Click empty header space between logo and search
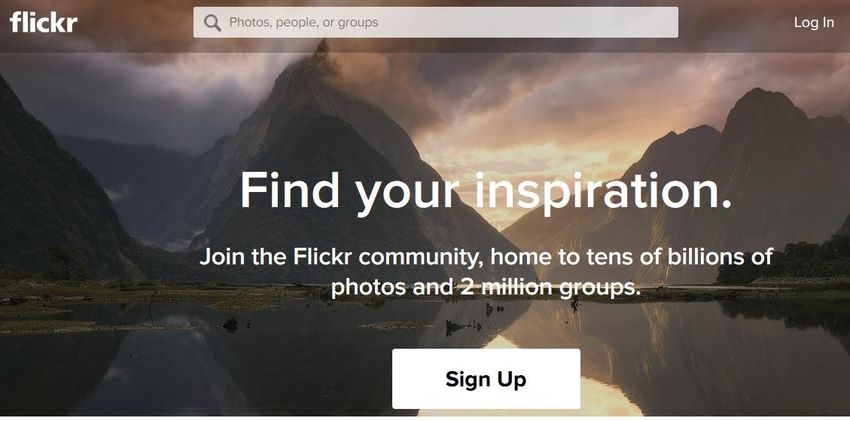Screen dimensions: 850x421 [136, 23]
